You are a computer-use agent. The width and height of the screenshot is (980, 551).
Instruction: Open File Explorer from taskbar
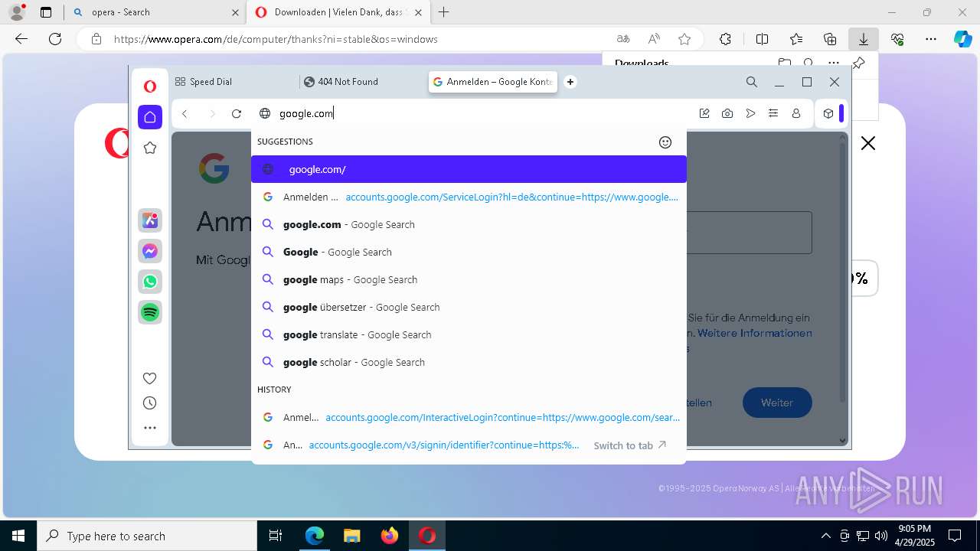coord(351,536)
